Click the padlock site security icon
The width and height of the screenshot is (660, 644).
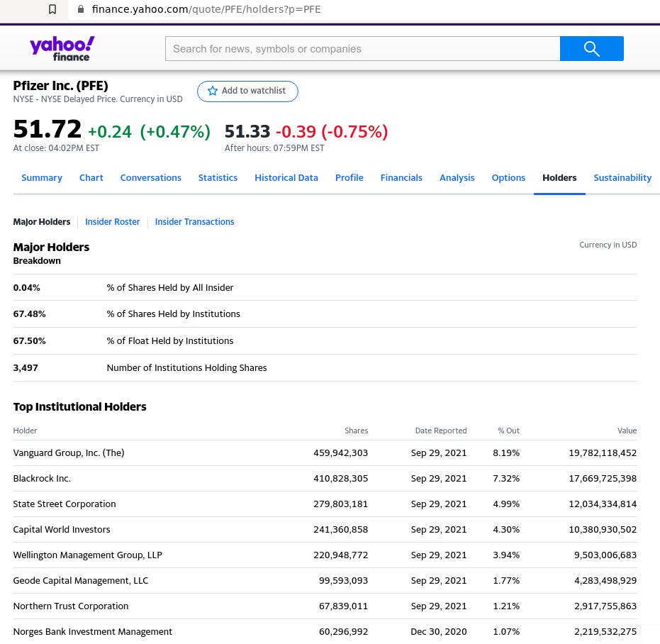point(81,9)
